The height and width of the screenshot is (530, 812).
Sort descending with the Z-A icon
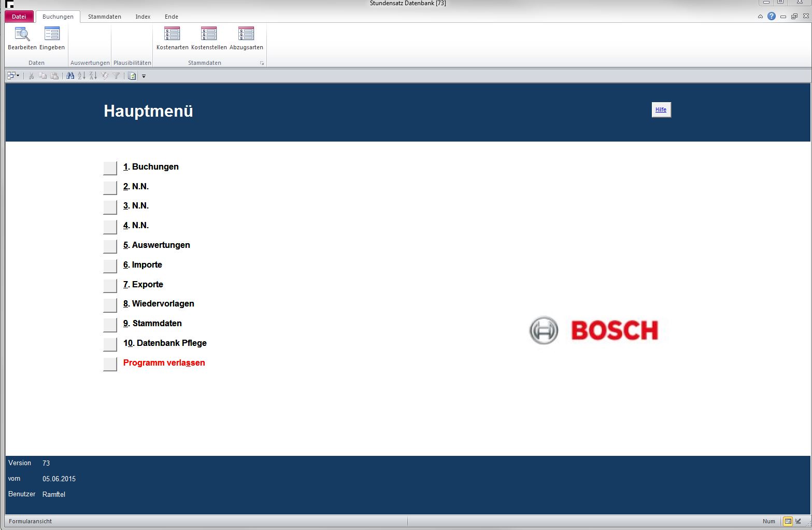click(93, 76)
